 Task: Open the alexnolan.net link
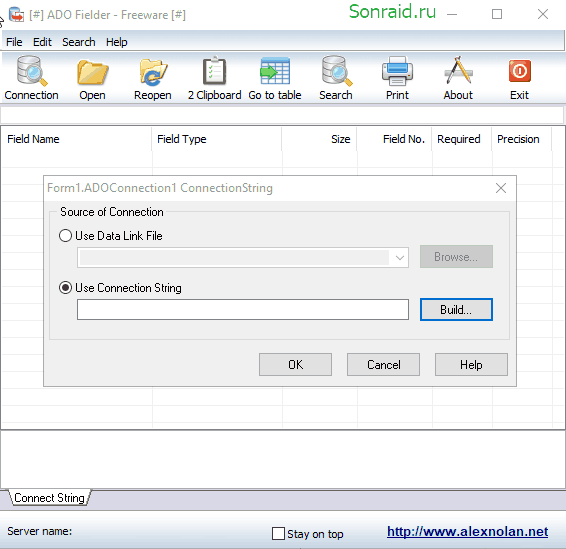467,531
